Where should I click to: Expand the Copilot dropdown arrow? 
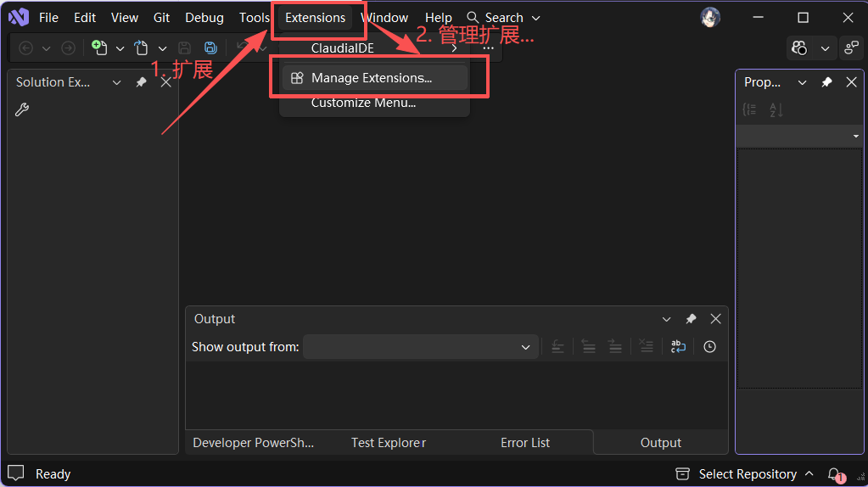pos(825,48)
